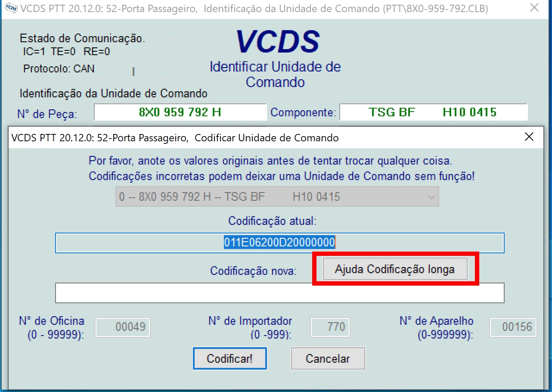Click the Codificação atual value field
Image resolution: width=552 pixels, height=392 pixels.
[279, 243]
